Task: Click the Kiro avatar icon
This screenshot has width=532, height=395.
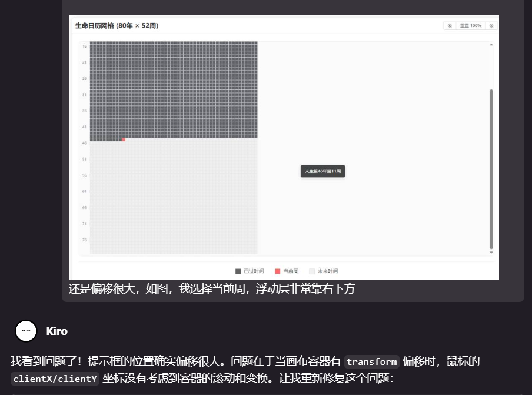Action: [26, 331]
